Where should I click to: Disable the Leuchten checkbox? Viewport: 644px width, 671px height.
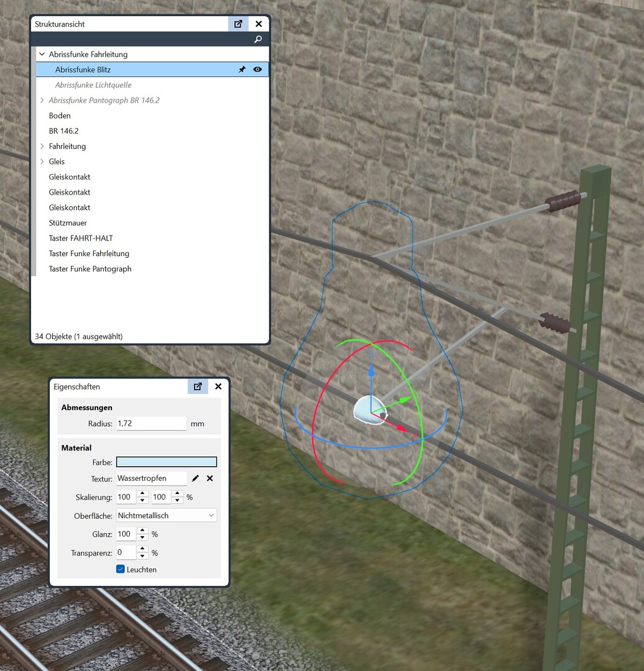(121, 569)
